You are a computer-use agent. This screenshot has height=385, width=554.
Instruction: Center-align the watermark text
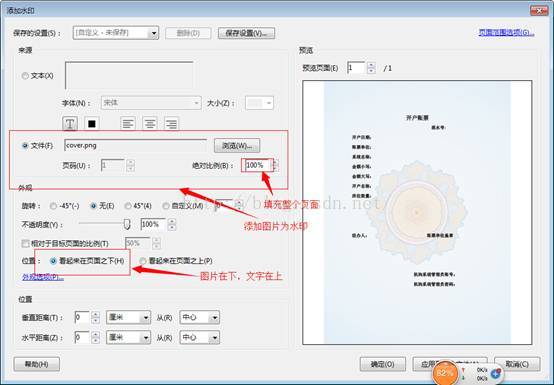click(150, 124)
